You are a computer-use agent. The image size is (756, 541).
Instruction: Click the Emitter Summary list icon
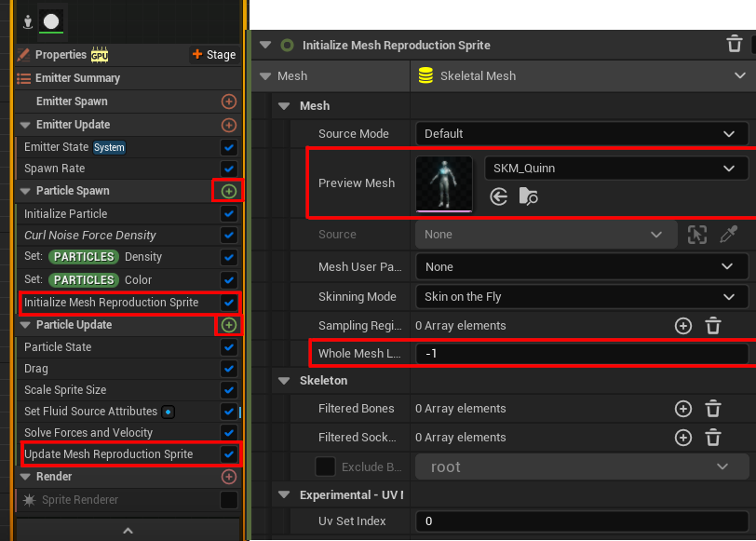coord(23,78)
